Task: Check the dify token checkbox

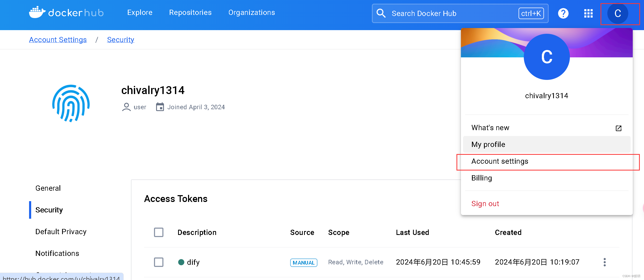Action: (158, 262)
